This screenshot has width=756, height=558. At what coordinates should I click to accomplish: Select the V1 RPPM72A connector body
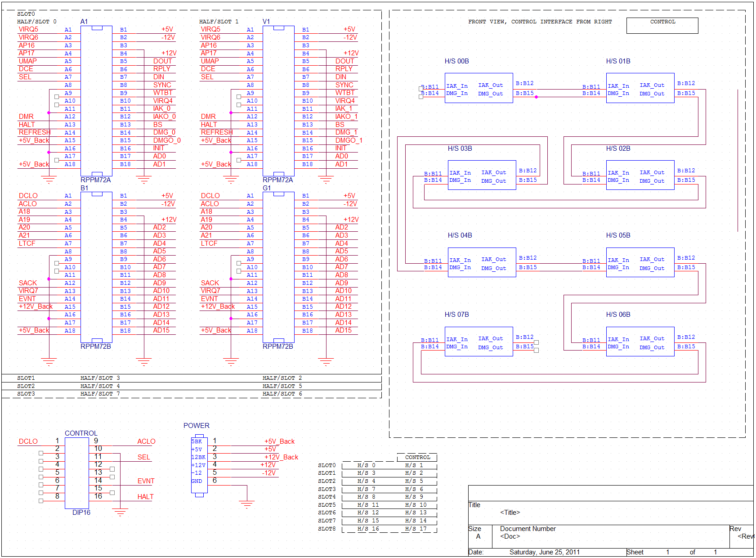click(278, 101)
